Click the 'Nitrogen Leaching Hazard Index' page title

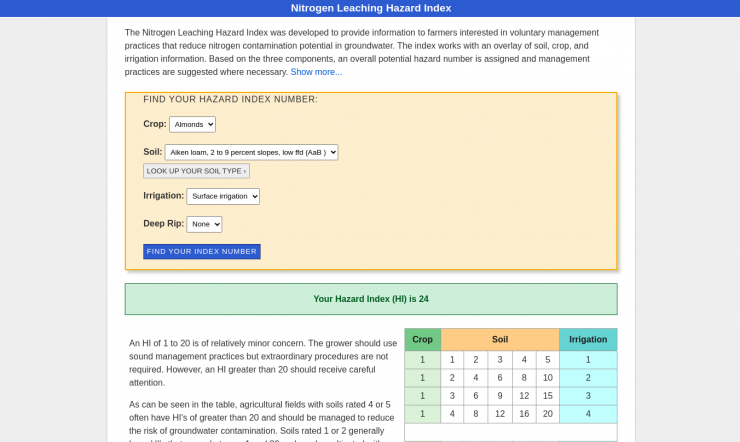pos(370,8)
